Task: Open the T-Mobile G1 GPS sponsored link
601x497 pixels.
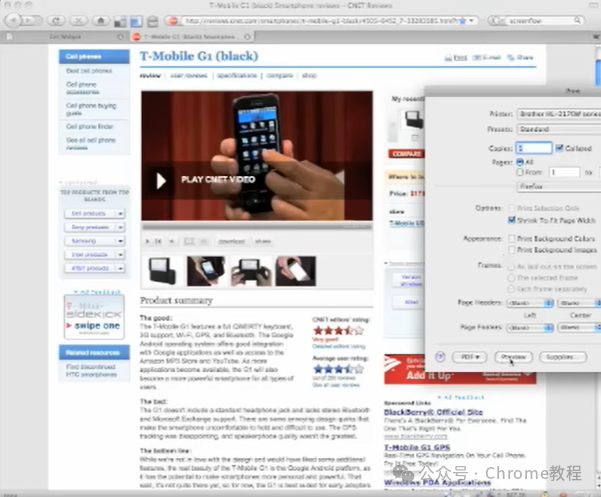Action: (417, 447)
